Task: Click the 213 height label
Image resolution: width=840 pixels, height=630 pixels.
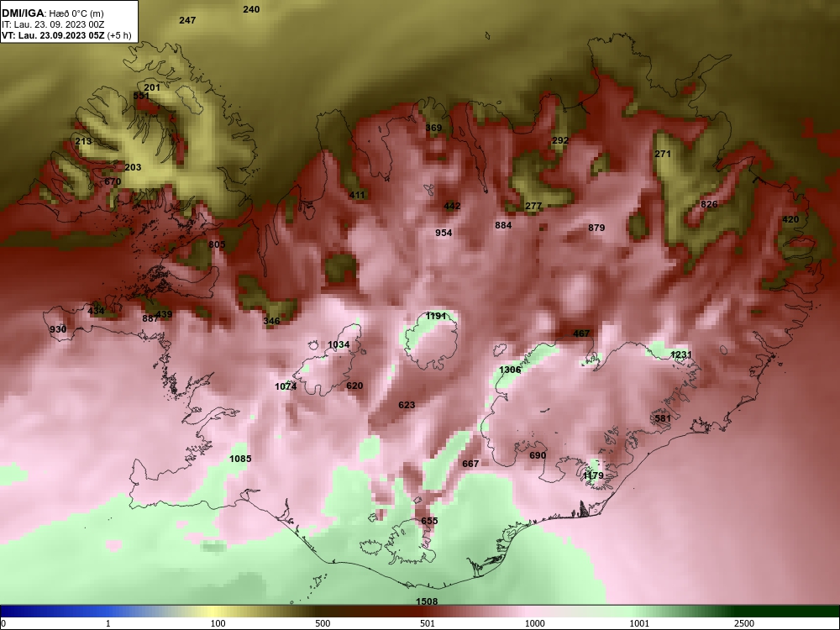Action: (83, 141)
